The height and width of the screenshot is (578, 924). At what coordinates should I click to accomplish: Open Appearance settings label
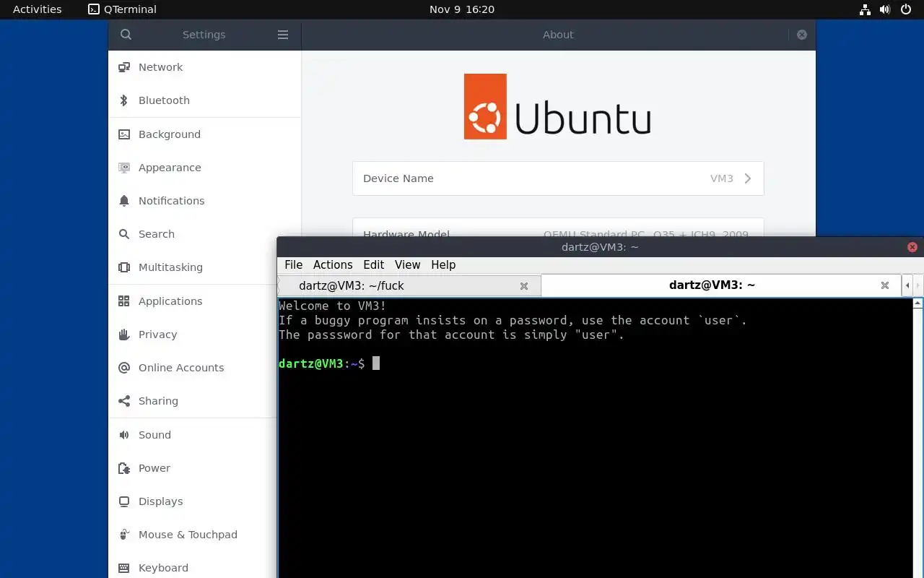coord(170,168)
